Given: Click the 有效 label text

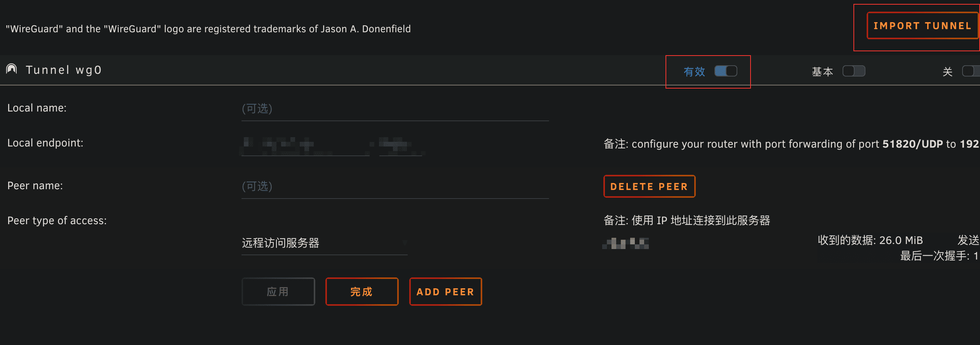Looking at the screenshot, I should 694,71.
